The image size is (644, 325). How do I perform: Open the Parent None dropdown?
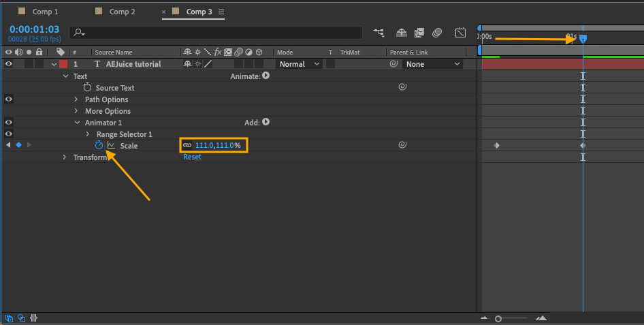(x=432, y=64)
